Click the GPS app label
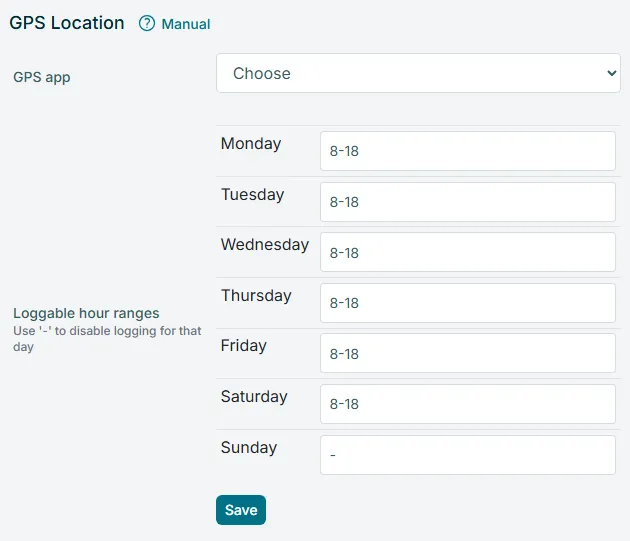 [42, 77]
